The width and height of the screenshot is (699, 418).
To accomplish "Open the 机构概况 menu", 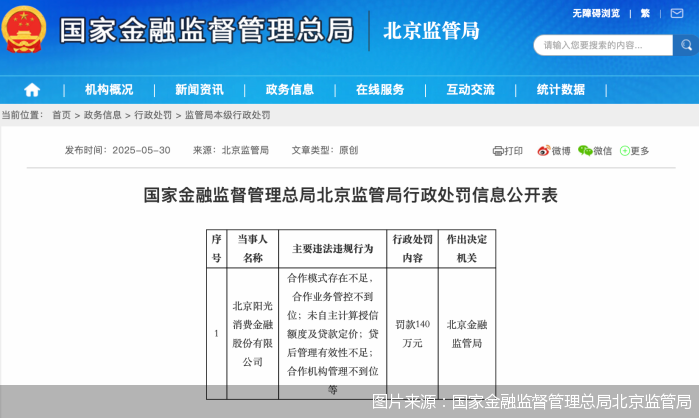I will click(109, 90).
